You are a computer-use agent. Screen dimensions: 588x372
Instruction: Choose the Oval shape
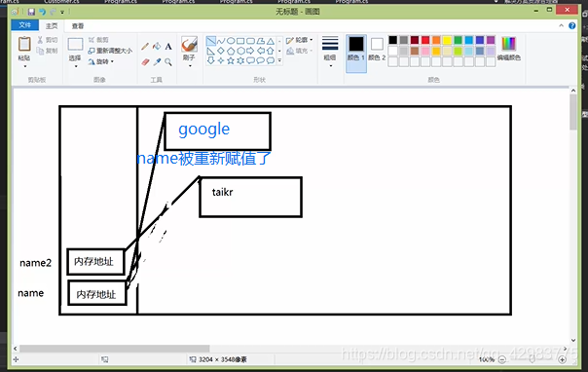tap(231, 41)
